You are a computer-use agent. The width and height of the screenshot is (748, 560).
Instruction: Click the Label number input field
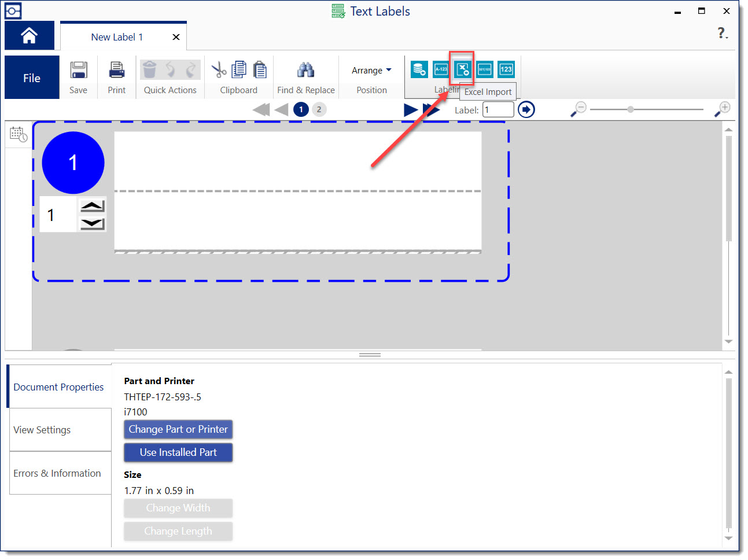pos(498,110)
